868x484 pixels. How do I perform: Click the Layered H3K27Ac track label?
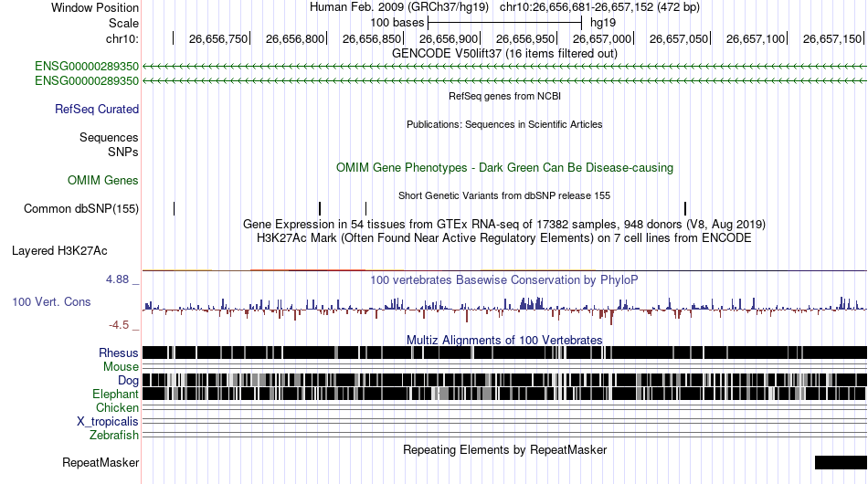click(x=59, y=250)
